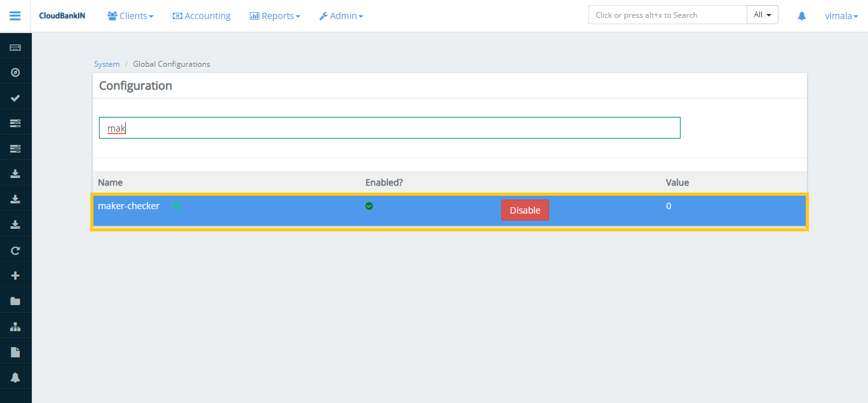Open the Accounting menu item
868x403 pixels.
coord(201,15)
